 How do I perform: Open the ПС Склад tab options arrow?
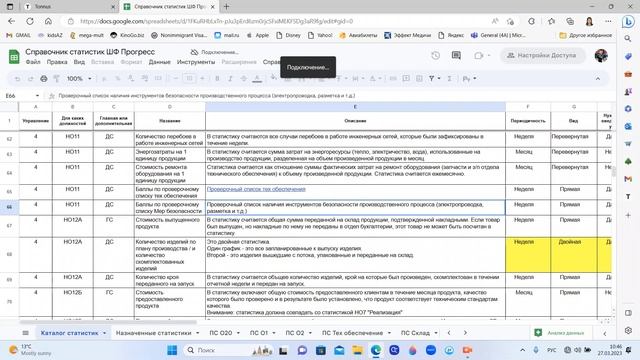pos(436,333)
